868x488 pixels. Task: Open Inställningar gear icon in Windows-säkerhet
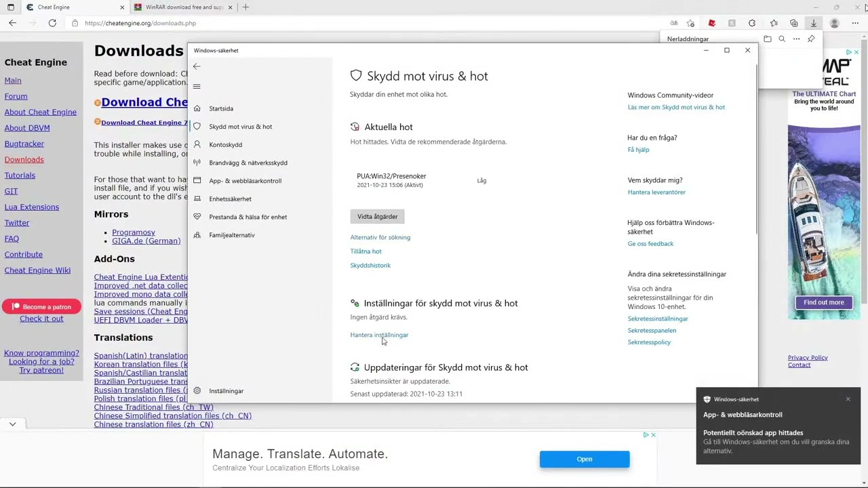[197, 391]
